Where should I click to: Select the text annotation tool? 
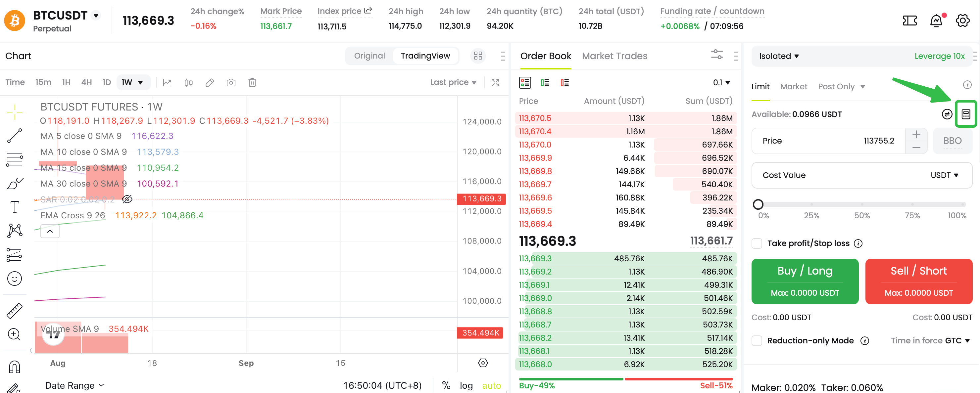15,207
